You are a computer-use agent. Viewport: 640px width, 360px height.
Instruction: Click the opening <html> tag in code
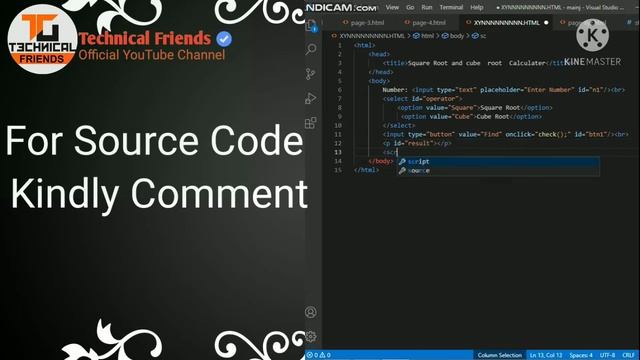(x=364, y=45)
